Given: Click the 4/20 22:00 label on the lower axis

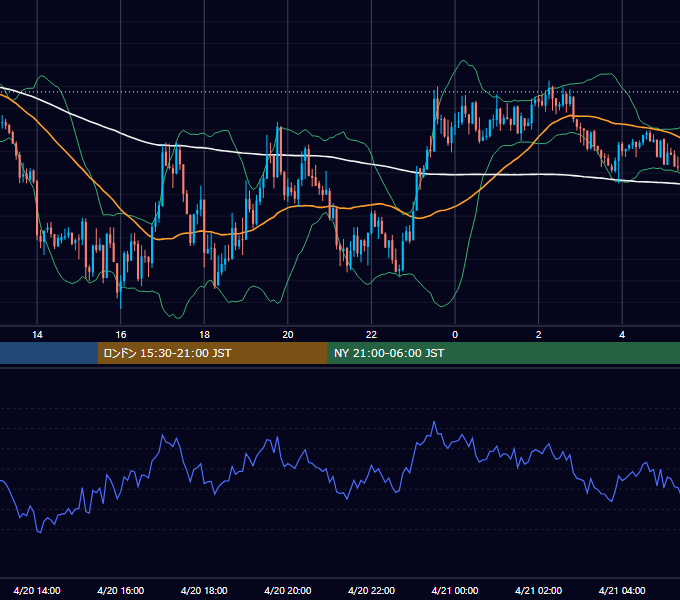Looking at the screenshot, I should pyautogui.click(x=371, y=590).
